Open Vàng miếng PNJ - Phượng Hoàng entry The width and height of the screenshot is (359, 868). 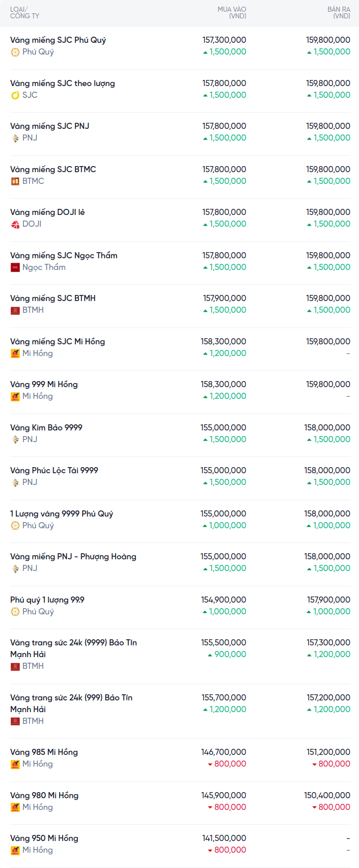73,557
